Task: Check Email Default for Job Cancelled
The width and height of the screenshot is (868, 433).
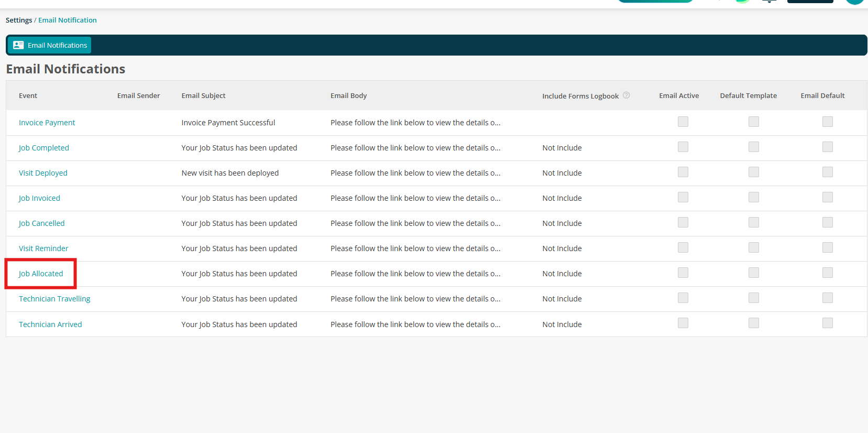Action: pos(828,222)
